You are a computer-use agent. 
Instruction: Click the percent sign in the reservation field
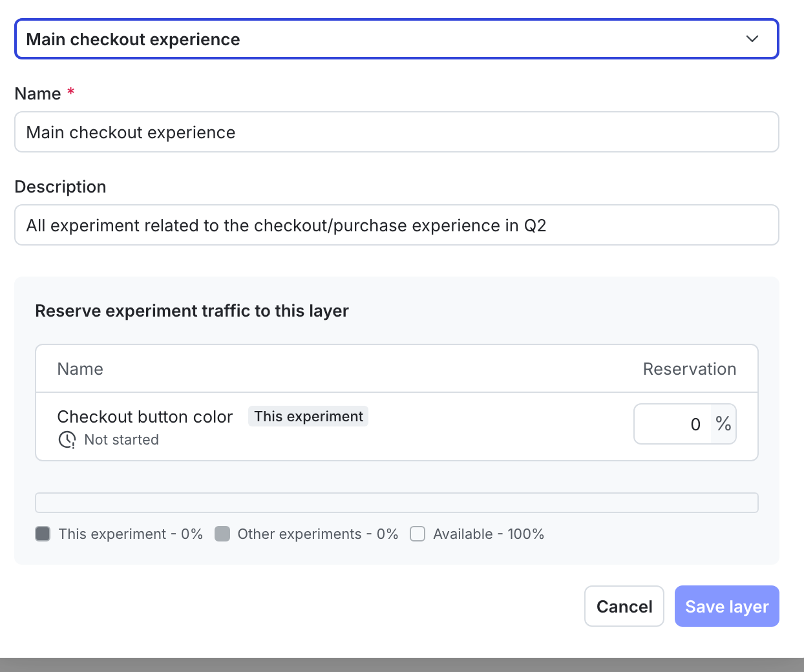click(x=723, y=424)
